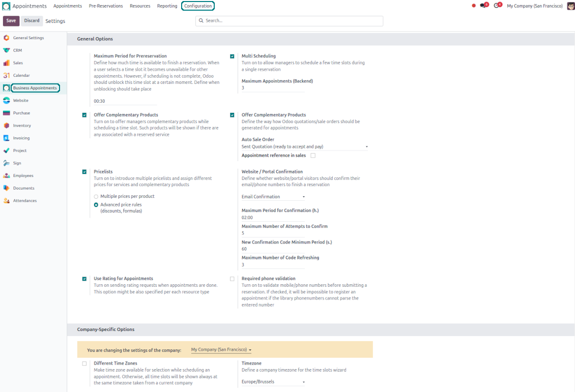Click the Save button

(11, 21)
